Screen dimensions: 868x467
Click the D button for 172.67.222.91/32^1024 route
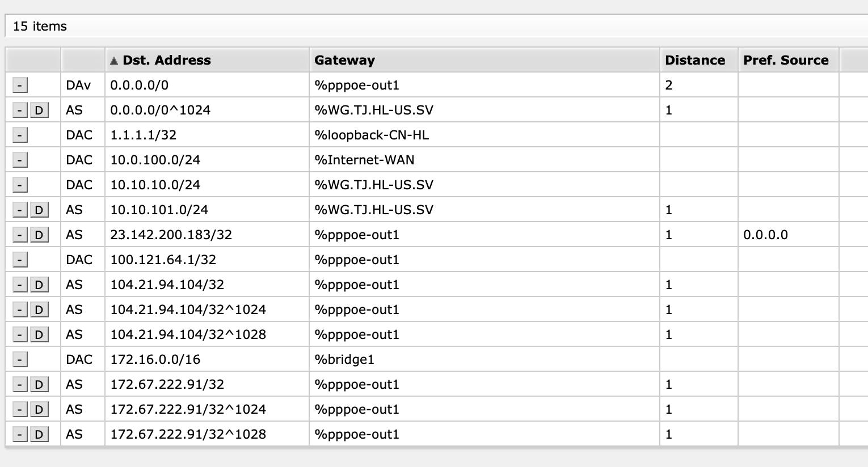pos(39,409)
